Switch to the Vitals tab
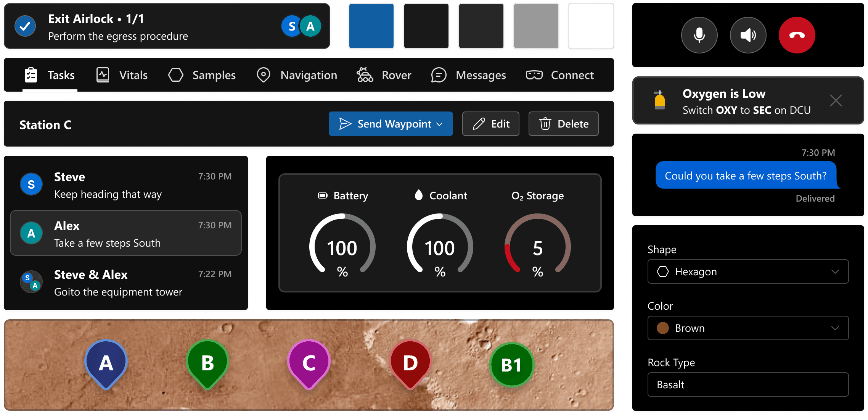The height and width of the screenshot is (420, 868). 122,75
